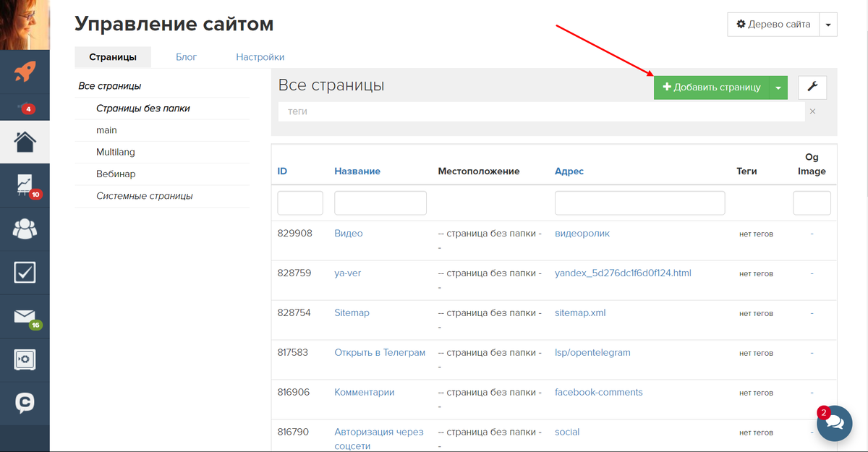Expand the arrow next to Добавить страницу

tap(778, 88)
